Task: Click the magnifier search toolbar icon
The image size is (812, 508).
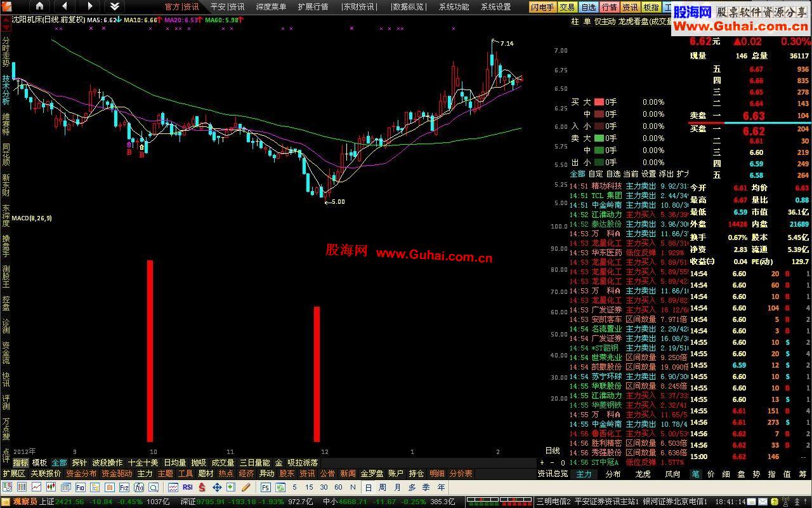Action: [154, 487]
